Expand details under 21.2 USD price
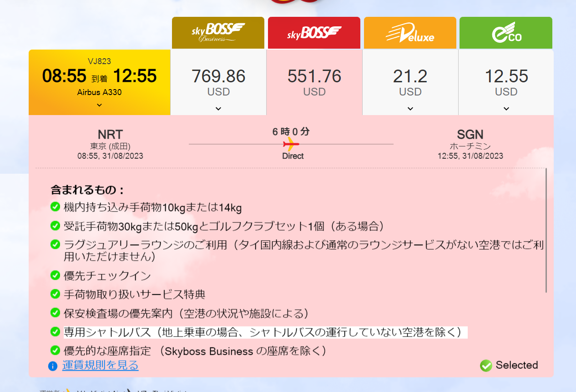Image resolution: width=576 pixels, height=392 pixels. point(410,109)
